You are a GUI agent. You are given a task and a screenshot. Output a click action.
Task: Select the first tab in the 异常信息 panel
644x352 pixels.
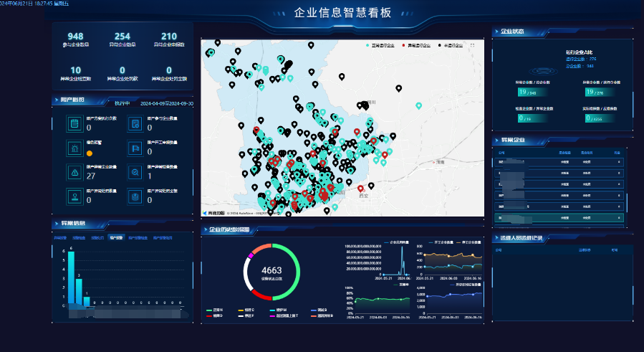[61, 237]
